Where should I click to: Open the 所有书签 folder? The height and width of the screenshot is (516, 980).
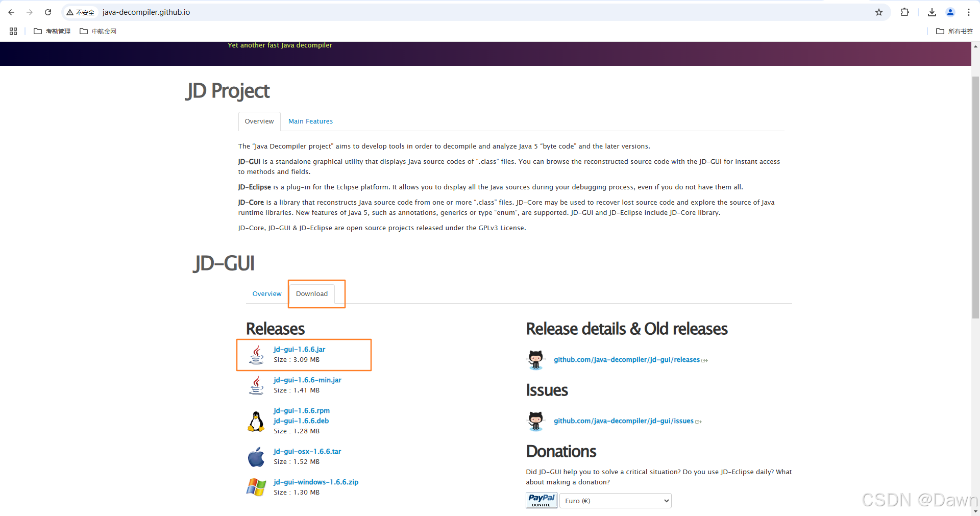(954, 31)
